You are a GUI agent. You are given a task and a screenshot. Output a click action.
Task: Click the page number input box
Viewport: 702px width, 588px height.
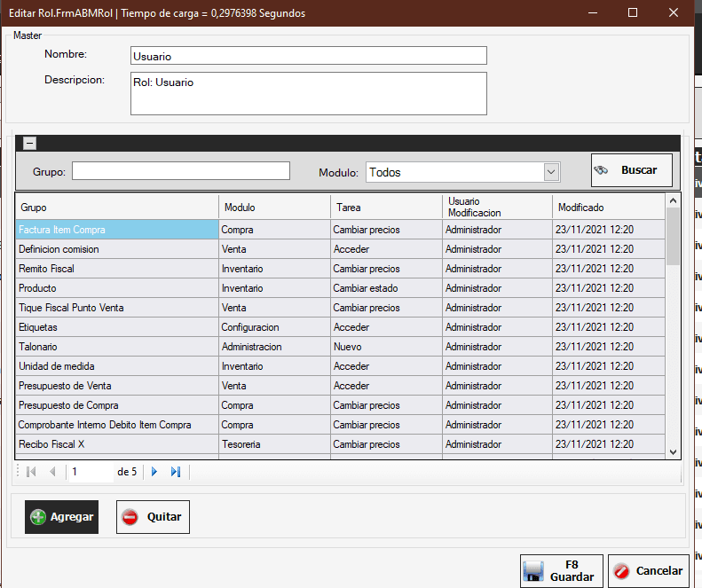(x=89, y=472)
